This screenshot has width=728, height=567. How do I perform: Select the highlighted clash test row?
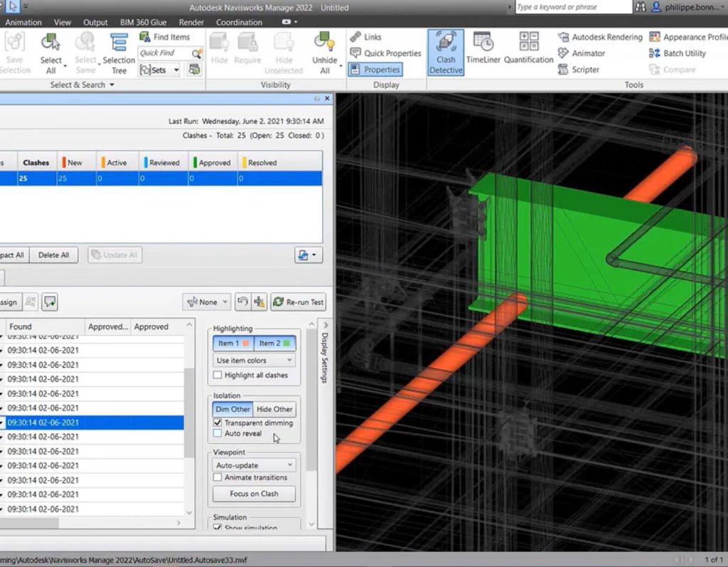tap(161, 179)
